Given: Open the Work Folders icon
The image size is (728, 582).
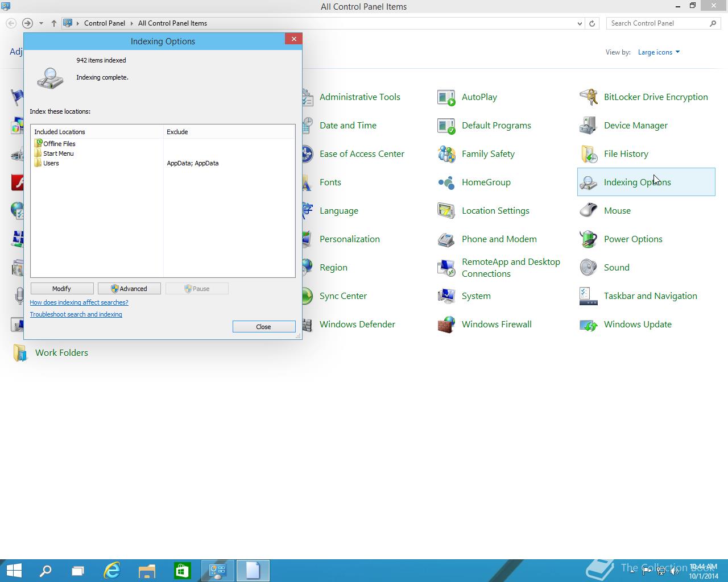Looking at the screenshot, I should 20,353.
